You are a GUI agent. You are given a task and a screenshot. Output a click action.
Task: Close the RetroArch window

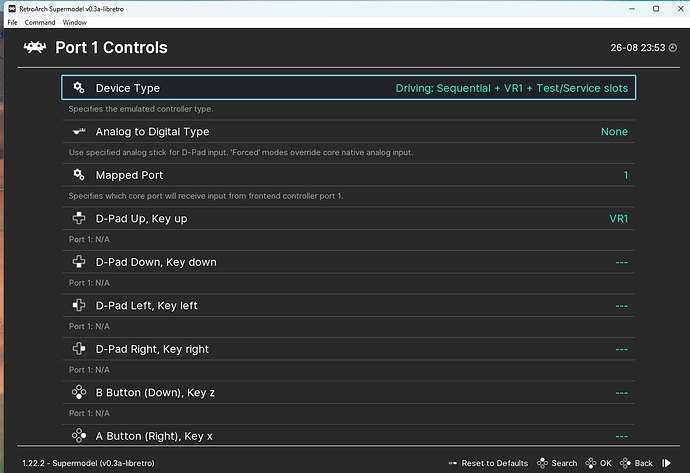coord(680,8)
